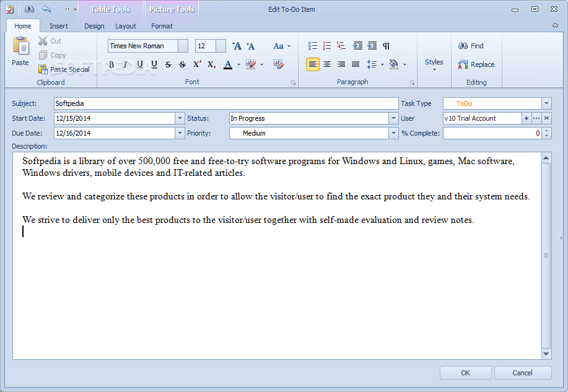
Task: Switch to the Insert tab
Action: (59, 26)
